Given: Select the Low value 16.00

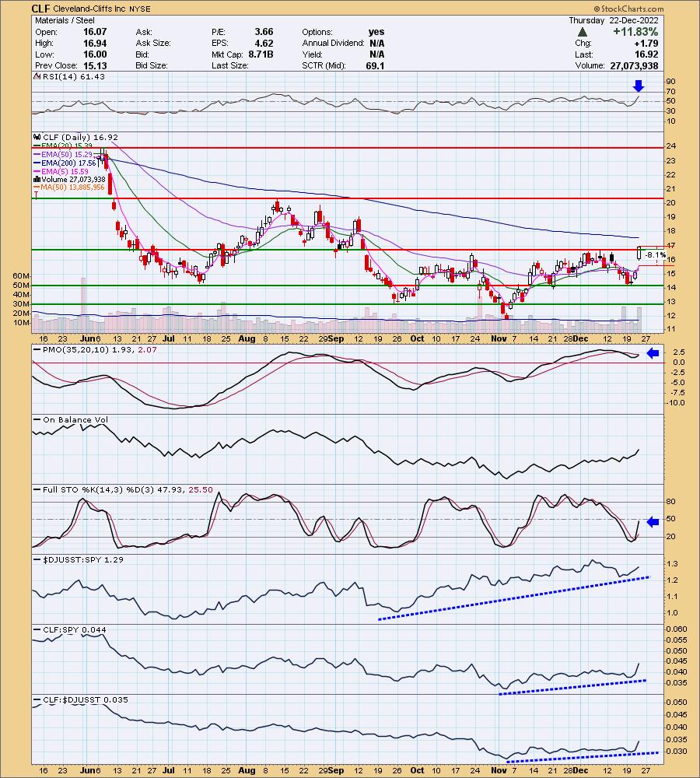Looking at the screenshot, I should (95, 54).
